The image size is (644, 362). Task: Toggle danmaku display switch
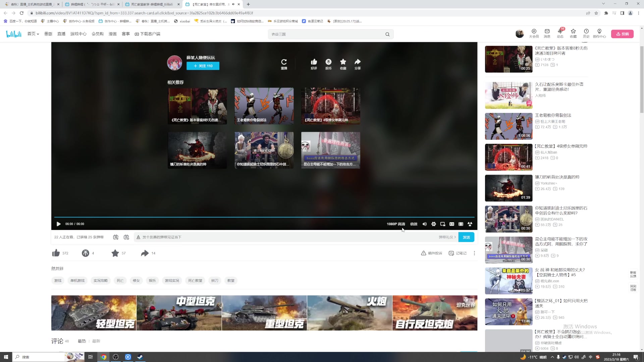[116, 237]
